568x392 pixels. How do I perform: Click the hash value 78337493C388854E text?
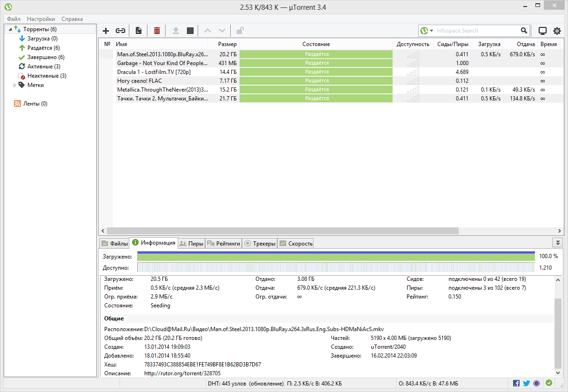202,365
